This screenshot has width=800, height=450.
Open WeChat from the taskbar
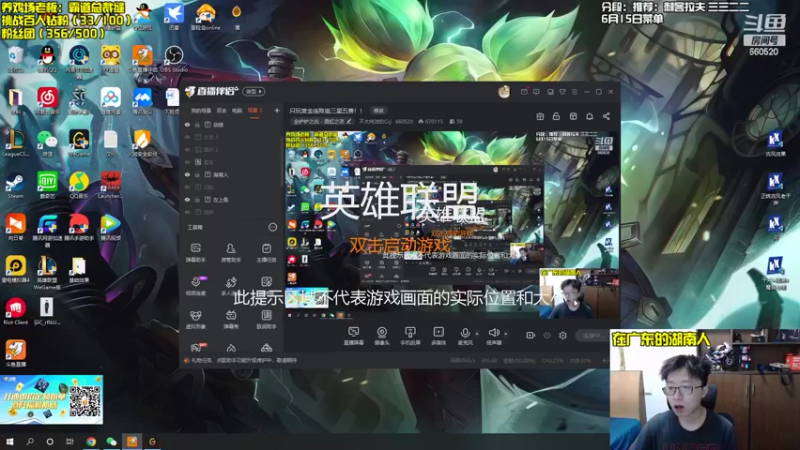click(112, 441)
